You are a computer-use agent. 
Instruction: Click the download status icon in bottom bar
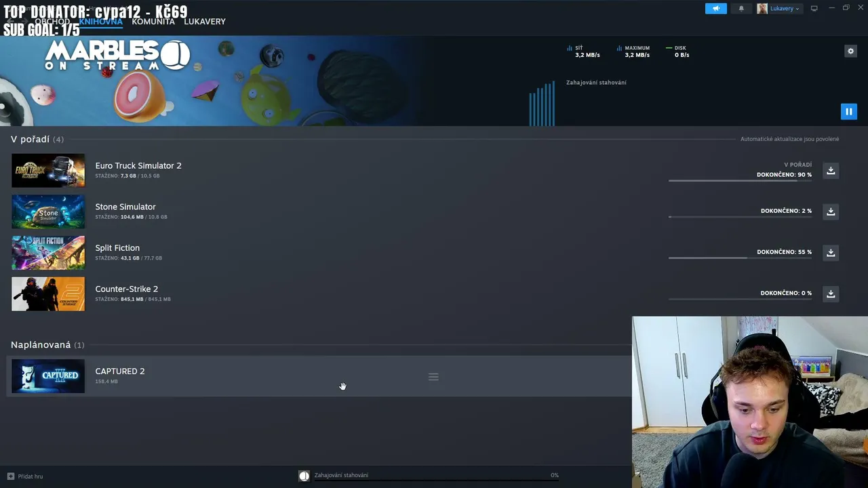(304, 476)
